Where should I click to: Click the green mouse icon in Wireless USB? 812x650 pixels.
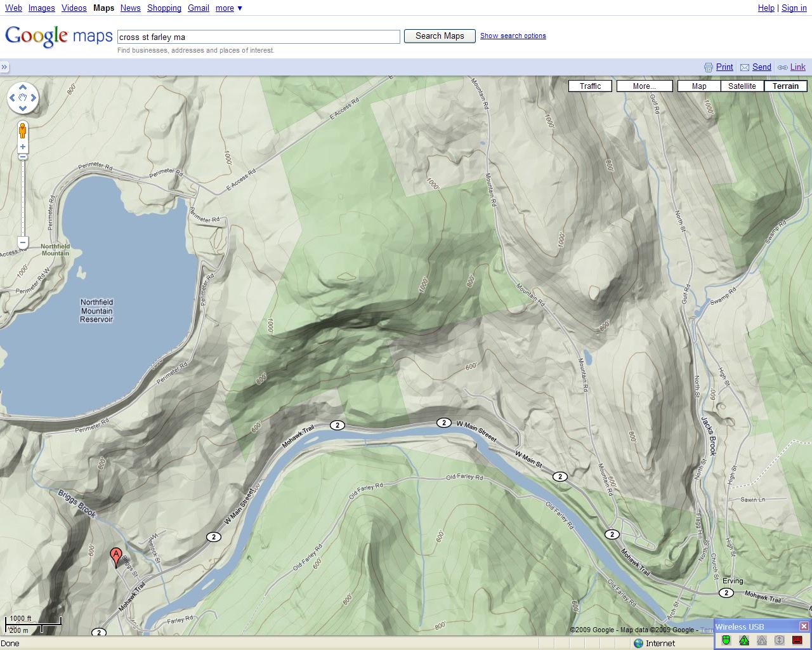point(726,640)
